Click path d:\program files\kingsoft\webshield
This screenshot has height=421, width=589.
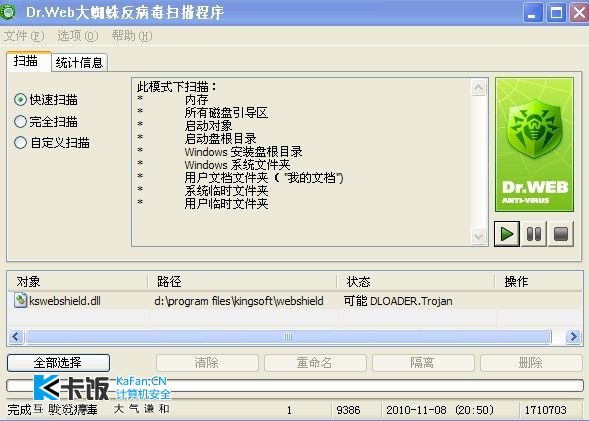239,301
